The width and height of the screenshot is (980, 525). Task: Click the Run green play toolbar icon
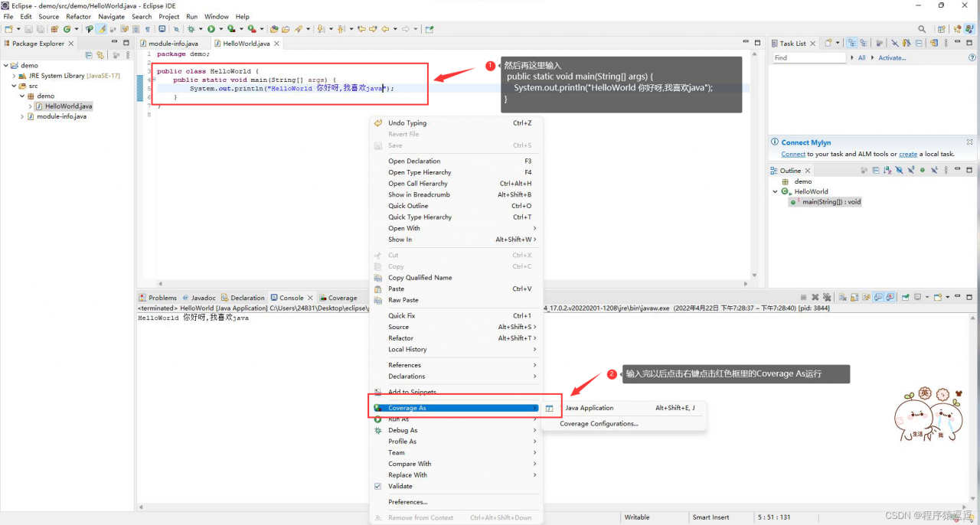coord(211,29)
